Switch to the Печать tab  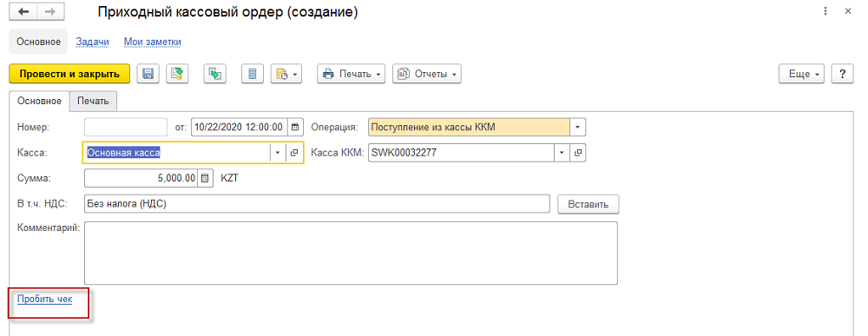93,102
